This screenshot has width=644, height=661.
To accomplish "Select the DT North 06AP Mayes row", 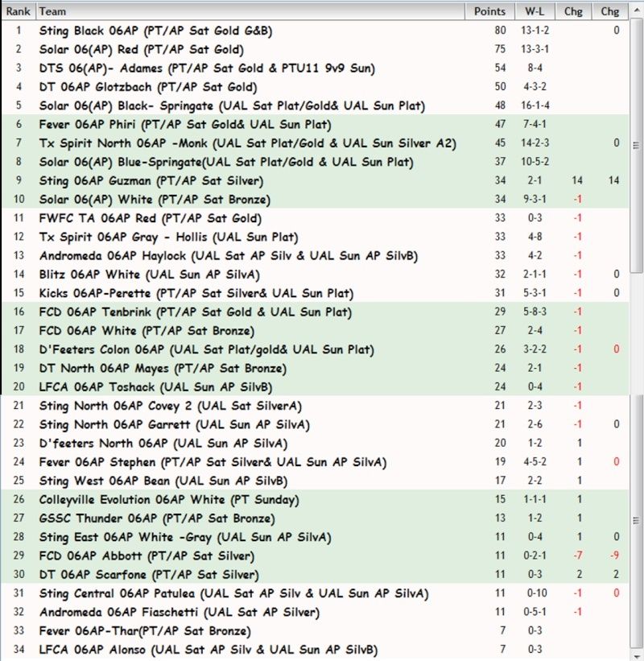I will coord(316,368).
